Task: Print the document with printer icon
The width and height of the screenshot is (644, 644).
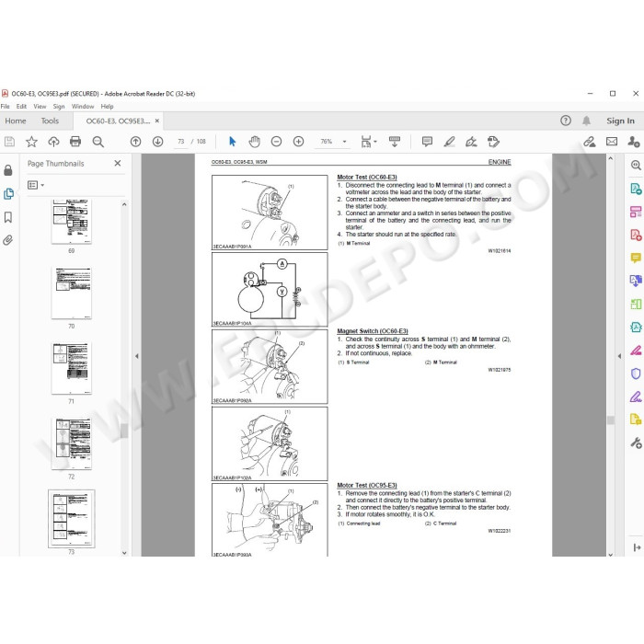Action: 75,142
